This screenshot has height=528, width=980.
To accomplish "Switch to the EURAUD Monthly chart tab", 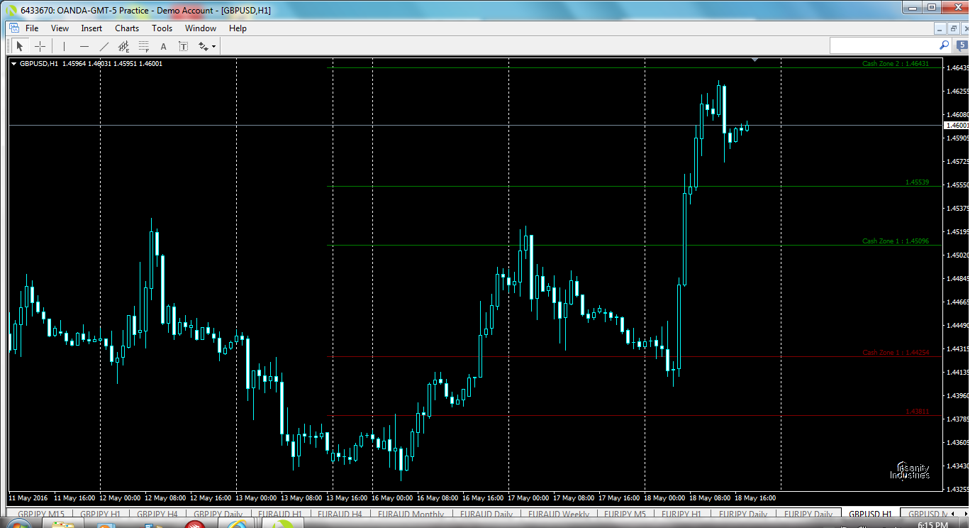I will point(411,514).
